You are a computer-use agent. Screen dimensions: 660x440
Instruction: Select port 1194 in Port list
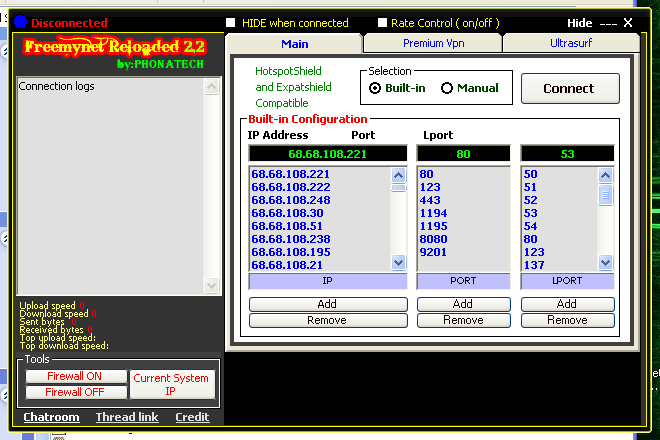tap(433, 213)
